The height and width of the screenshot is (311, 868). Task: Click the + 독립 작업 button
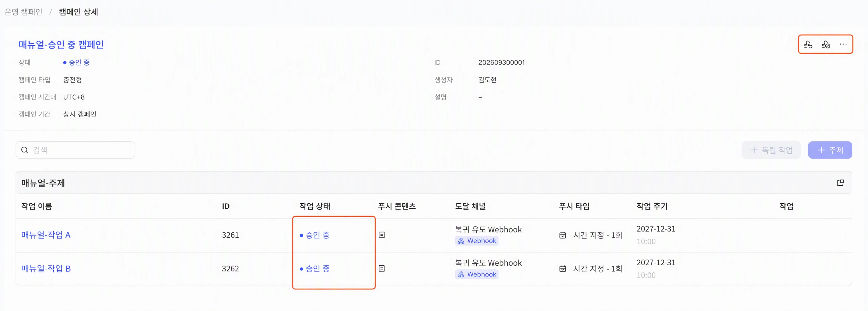771,150
